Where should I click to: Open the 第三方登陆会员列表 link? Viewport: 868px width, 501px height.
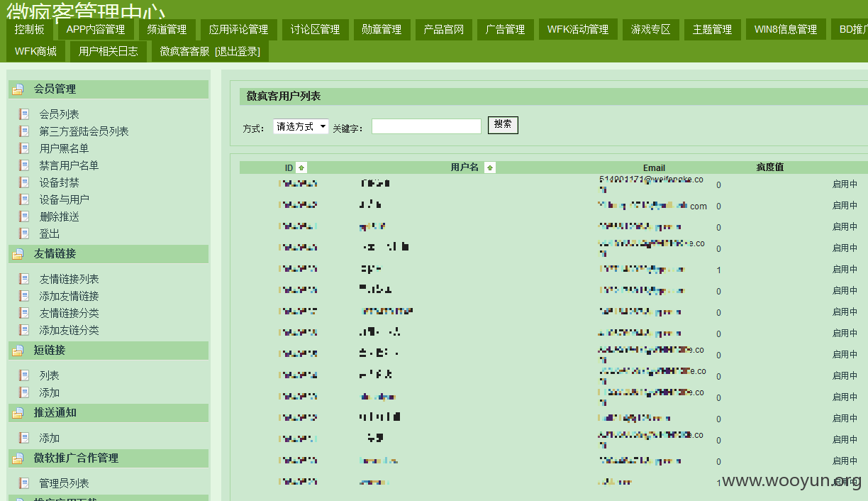click(84, 131)
